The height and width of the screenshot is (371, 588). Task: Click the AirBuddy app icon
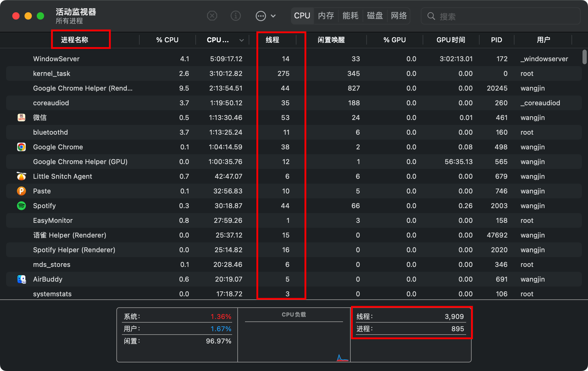pos(21,279)
